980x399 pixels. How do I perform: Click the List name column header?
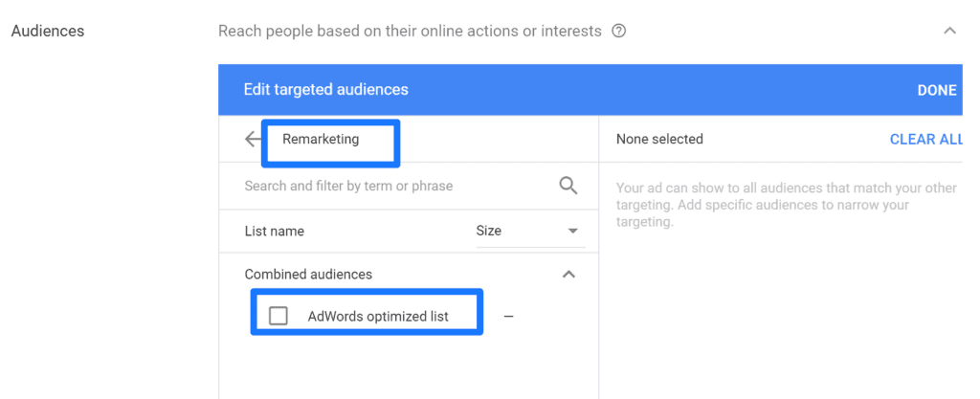click(x=275, y=232)
